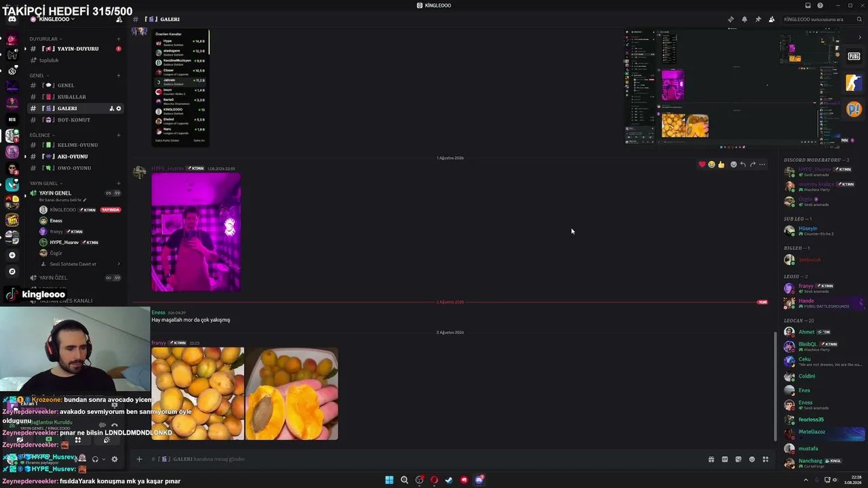The image size is (868, 488).
Task: Open the BOT-KOMUT channel
Action: [75, 120]
